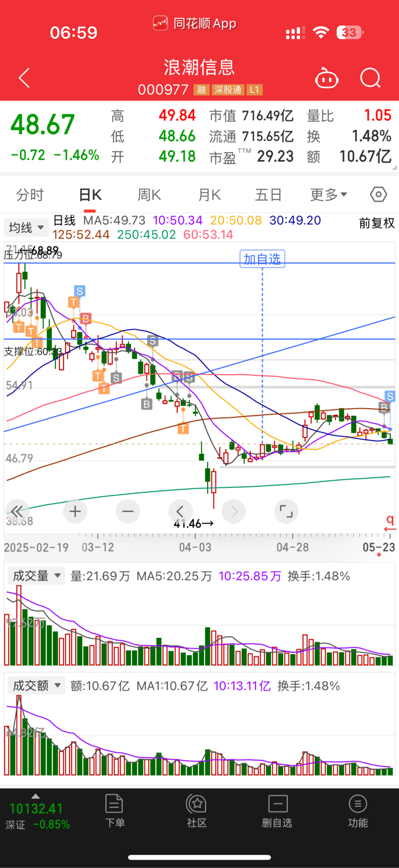
Task: Tap the 60:53.14 moving average label
Action: (208, 234)
